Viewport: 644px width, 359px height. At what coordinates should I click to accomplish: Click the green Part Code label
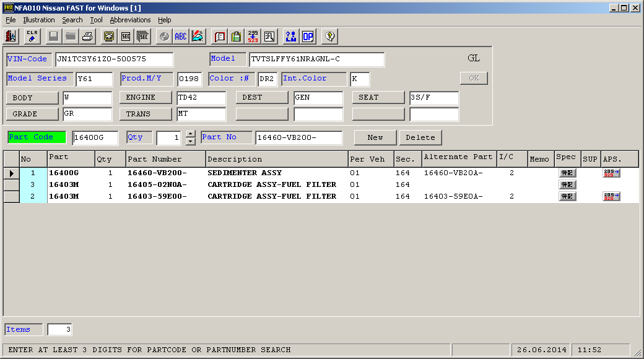point(37,137)
